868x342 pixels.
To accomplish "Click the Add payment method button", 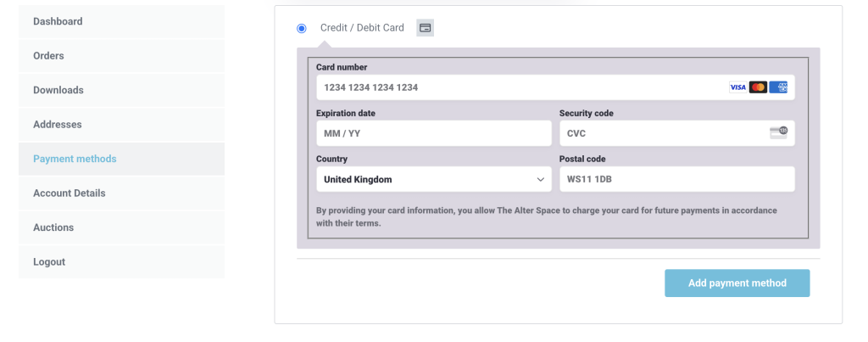I will tap(737, 283).
